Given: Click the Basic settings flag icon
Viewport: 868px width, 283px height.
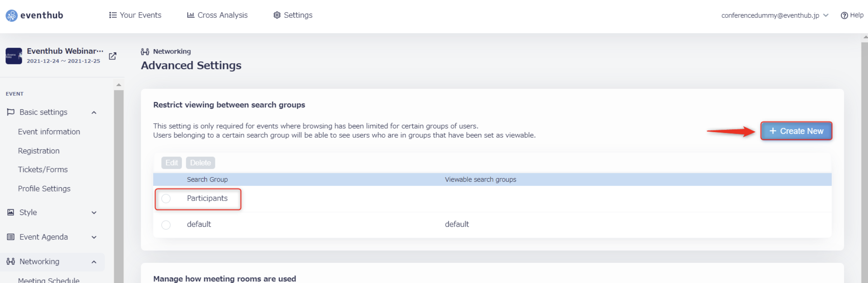Looking at the screenshot, I should tap(11, 112).
